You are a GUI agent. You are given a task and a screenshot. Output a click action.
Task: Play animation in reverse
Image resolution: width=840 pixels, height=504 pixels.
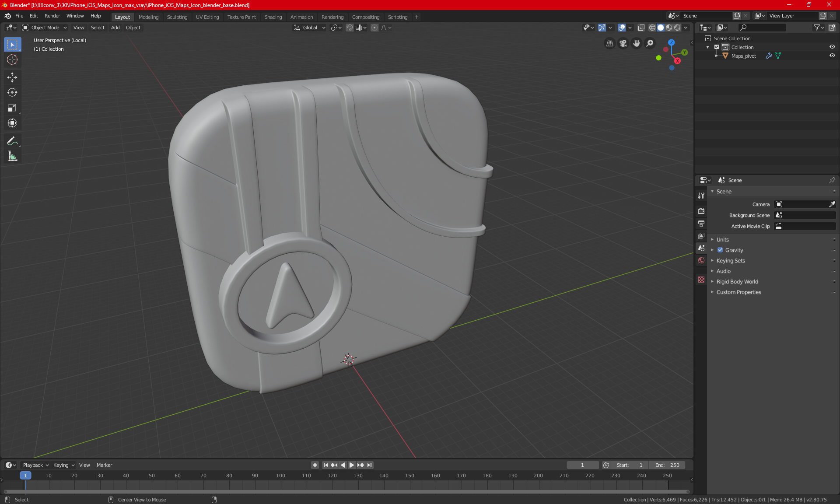(x=343, y=465)
